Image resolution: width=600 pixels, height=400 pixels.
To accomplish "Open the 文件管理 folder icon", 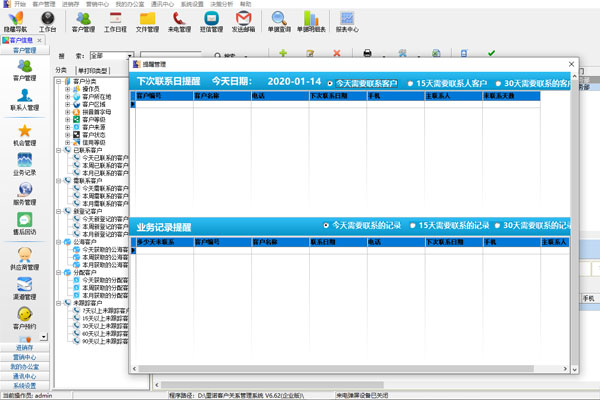I will click(147, 22).
